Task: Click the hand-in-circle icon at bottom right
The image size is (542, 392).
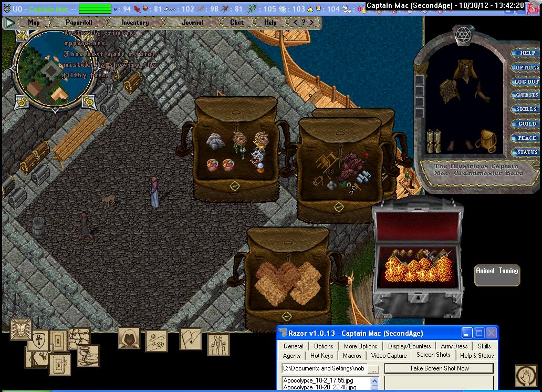Action: (x=525, y=375)
